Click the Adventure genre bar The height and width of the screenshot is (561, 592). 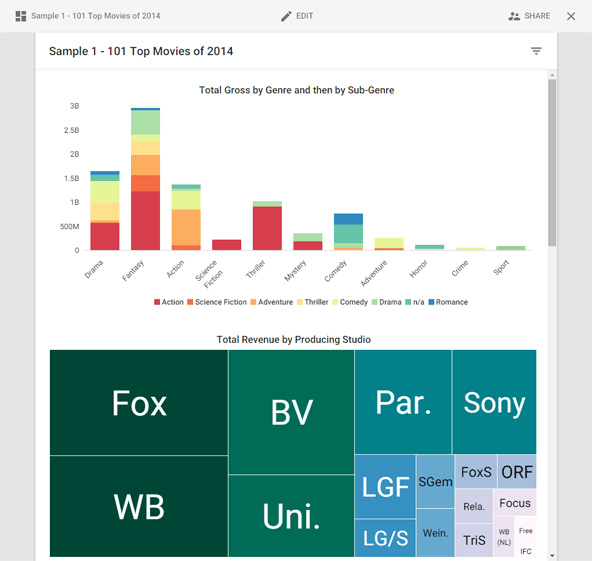[389, 244]
